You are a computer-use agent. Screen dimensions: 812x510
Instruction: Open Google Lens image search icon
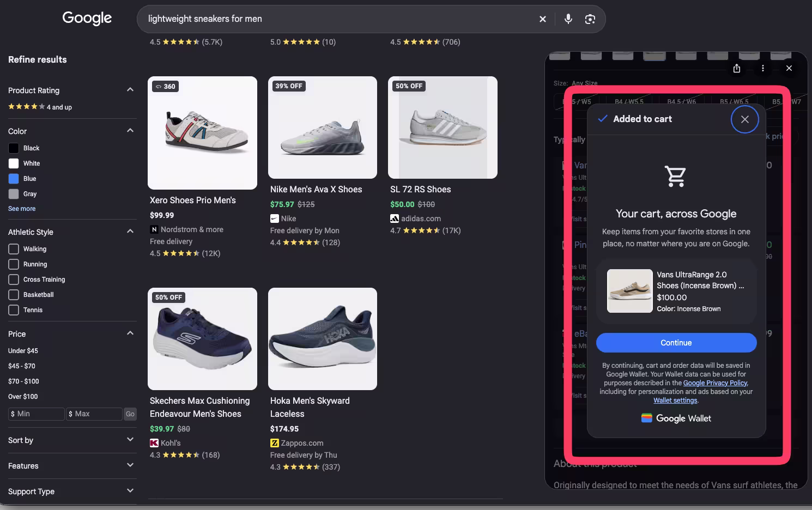590,19
